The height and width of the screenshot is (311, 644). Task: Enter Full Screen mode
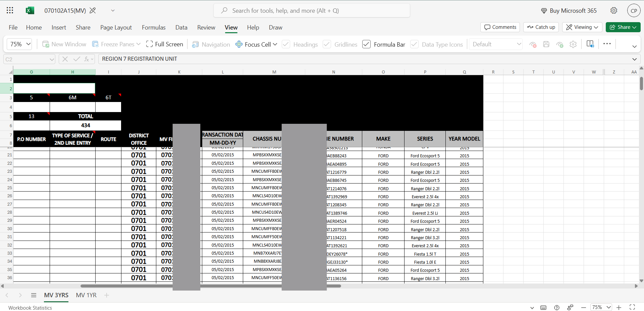[165, 44]
